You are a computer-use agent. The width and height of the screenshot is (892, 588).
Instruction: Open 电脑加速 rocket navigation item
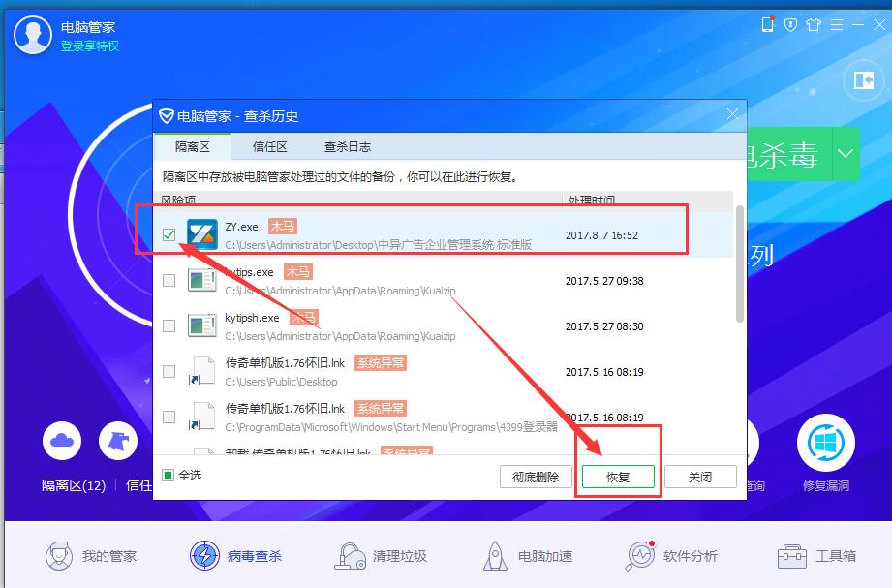click(x=527, y=556)
